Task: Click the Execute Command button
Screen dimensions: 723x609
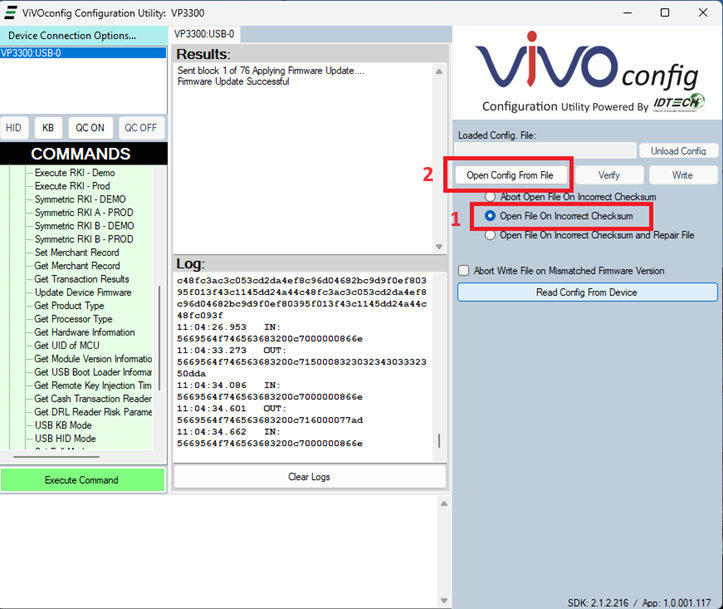Action: pyautogui.click(x=83, y=480)
